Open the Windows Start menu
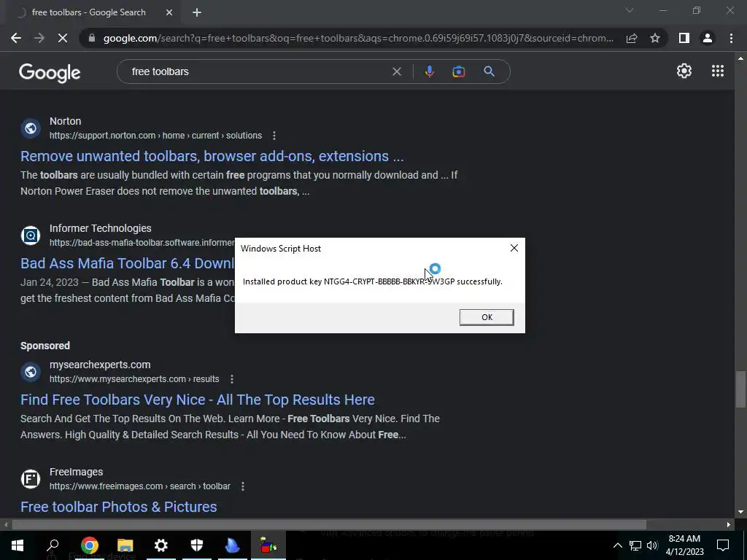Screen dimensions: 747x560 (18, 545)
